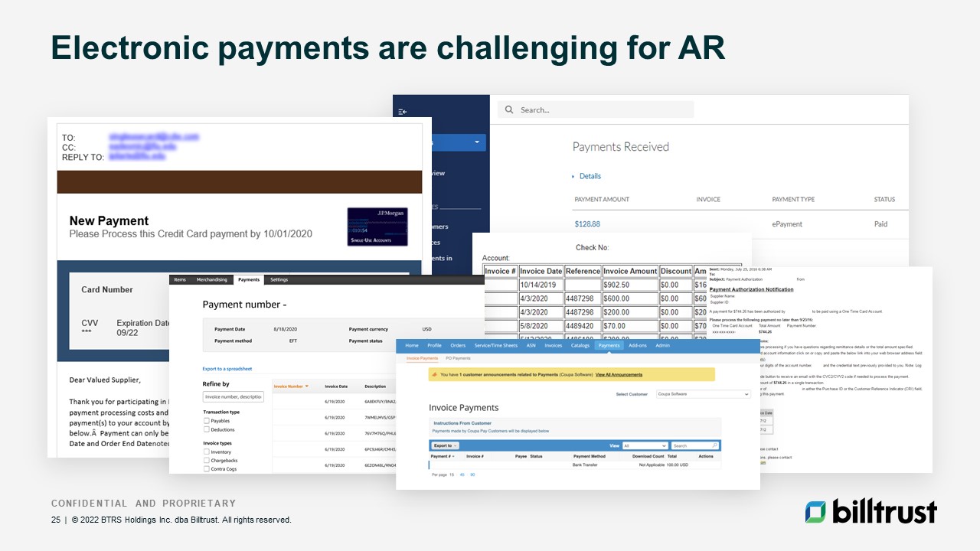
Task: Switch to the PO Payments tab
Action: 458,358
